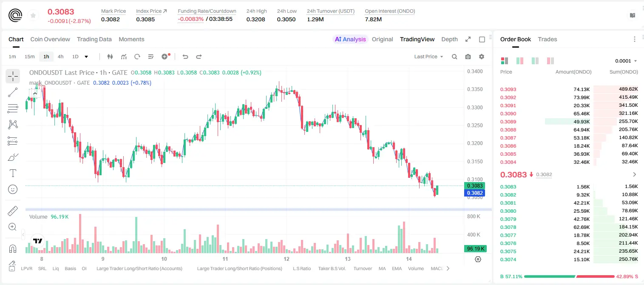Open the Last Price dropdown

pyautogui.click(x=428, y=57)
